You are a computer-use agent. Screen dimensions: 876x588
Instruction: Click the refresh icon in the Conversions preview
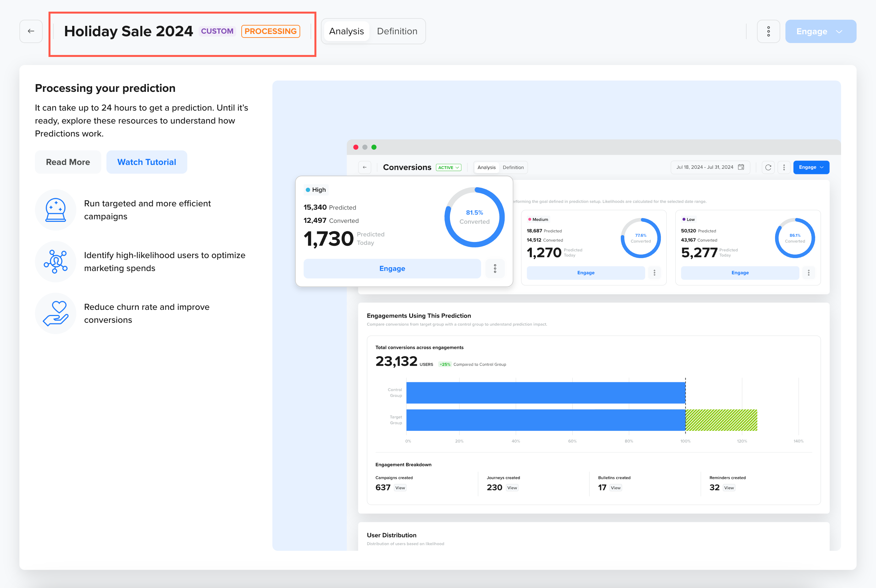click(768, 167)
